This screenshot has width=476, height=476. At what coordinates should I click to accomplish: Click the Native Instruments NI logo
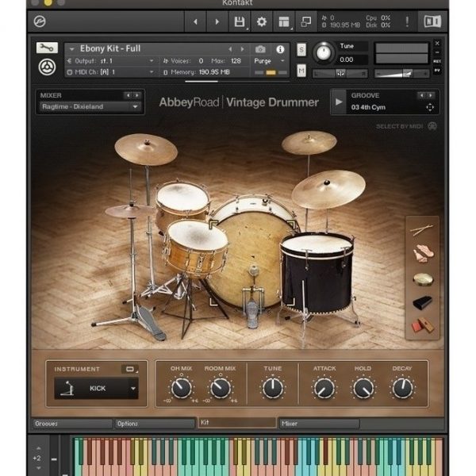tap(432, 21)
